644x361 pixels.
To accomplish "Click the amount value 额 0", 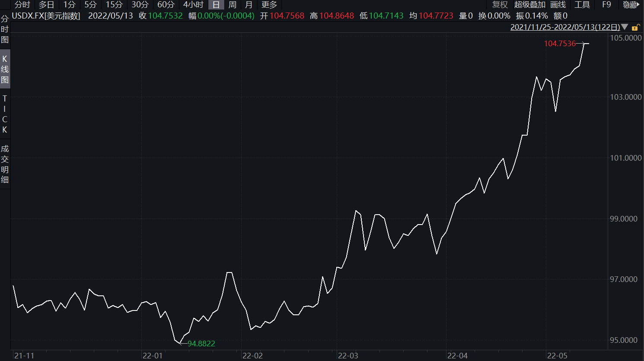I will coord(561,16).
